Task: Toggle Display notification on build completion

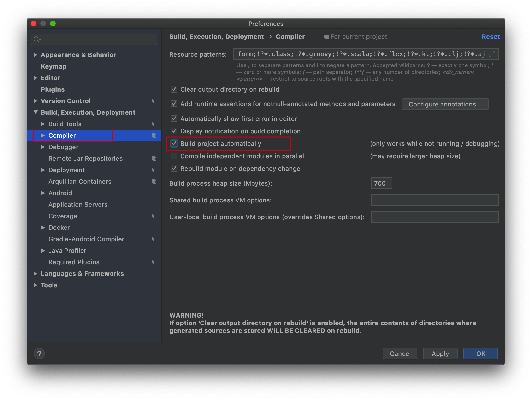Action: (174, 131)
